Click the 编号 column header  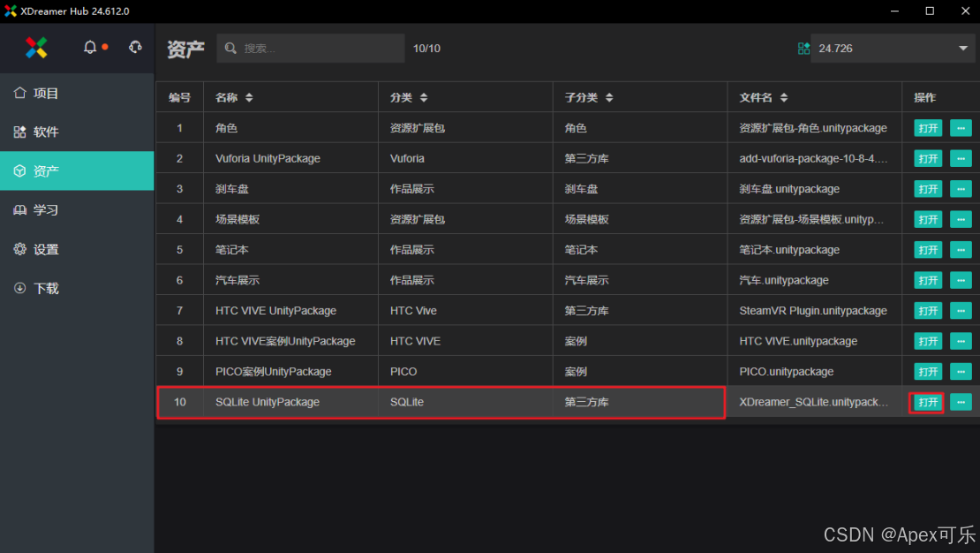pyautogui.click(x=179, y=97)
